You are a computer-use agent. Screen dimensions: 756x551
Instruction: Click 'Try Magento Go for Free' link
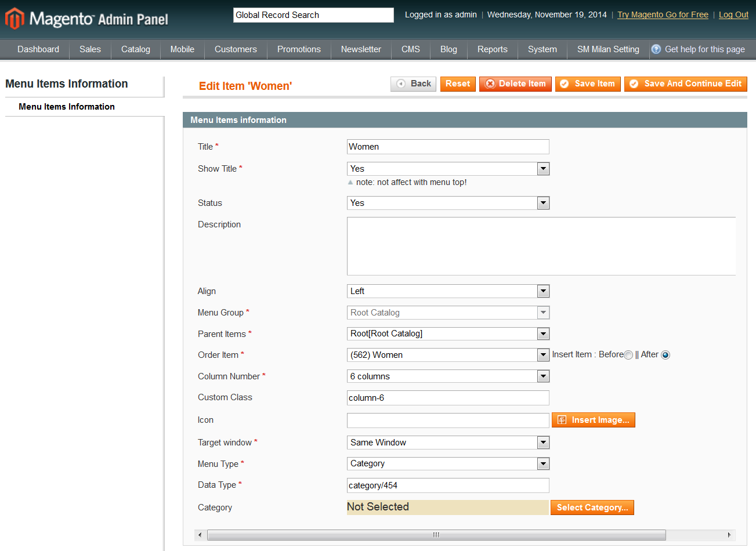[663, 14]
